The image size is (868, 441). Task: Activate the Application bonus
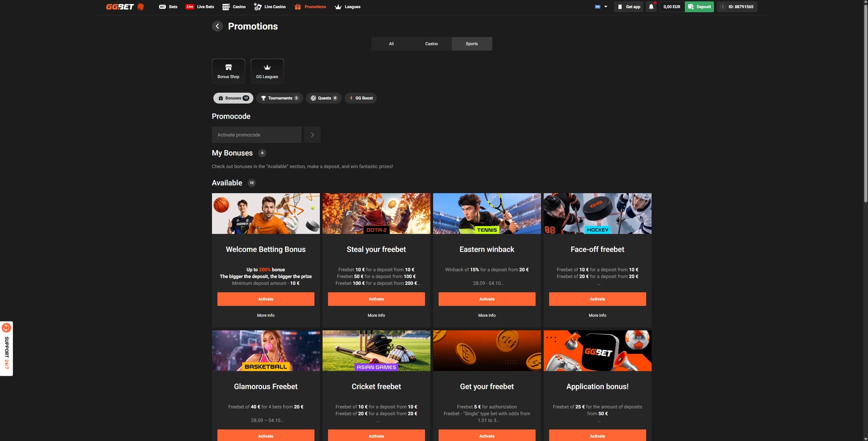[x=597, y=435]
